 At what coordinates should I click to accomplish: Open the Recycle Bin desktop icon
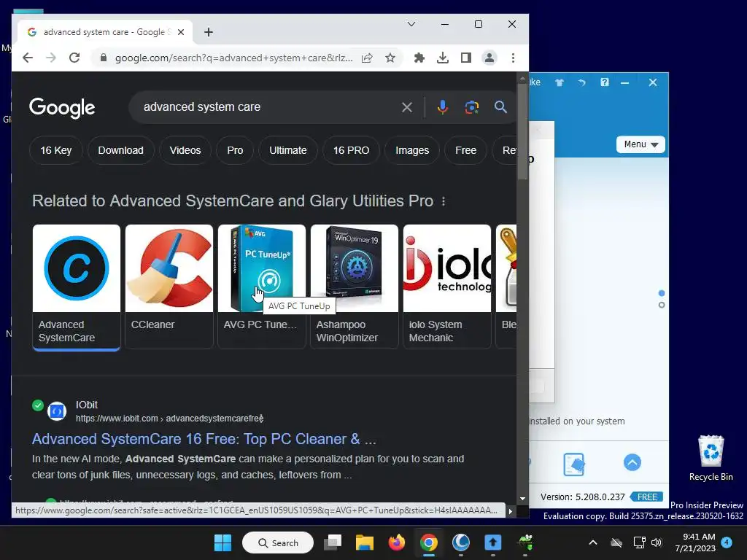point(711,458)
